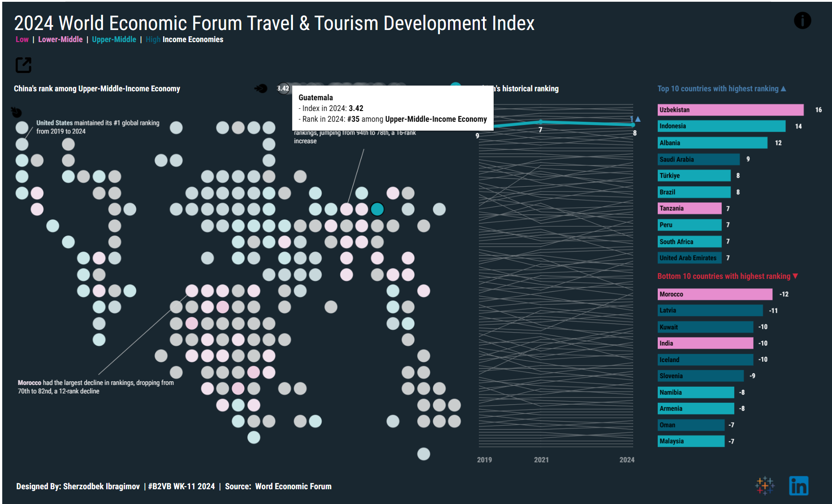Screen dimensions: 832x504
Task: Select the Uzbekistan bar
Action: (x=731, y=110)
